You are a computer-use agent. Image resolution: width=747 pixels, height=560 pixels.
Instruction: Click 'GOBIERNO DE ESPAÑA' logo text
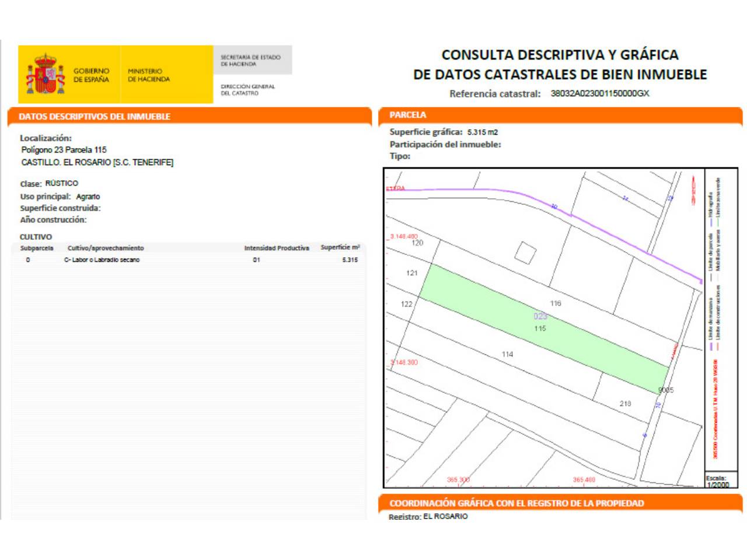point(91,75)
